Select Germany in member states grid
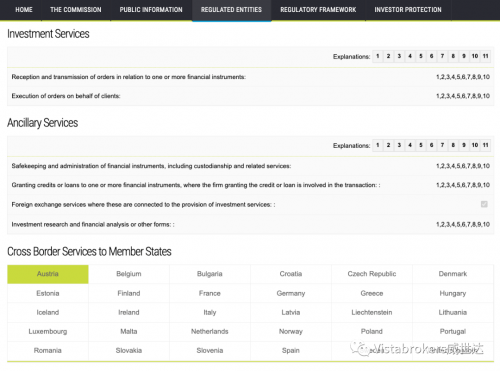This screenshot has width=500, height=371. (x=291, y=293)
